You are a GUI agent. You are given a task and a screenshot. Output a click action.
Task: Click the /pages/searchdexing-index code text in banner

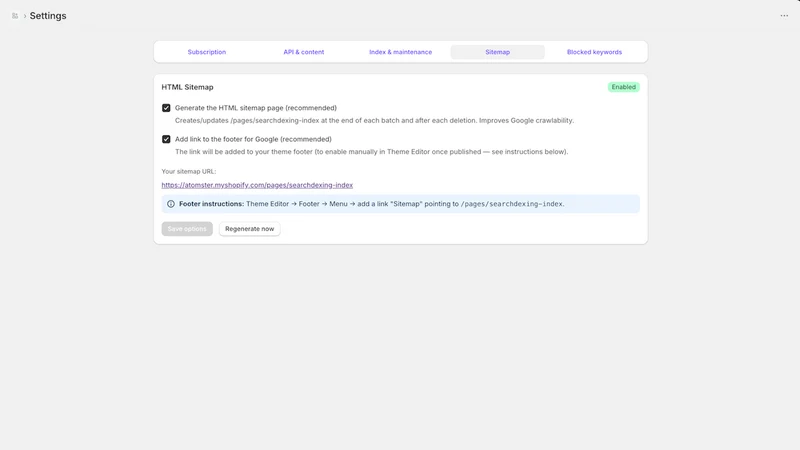(x=512, y=204)
